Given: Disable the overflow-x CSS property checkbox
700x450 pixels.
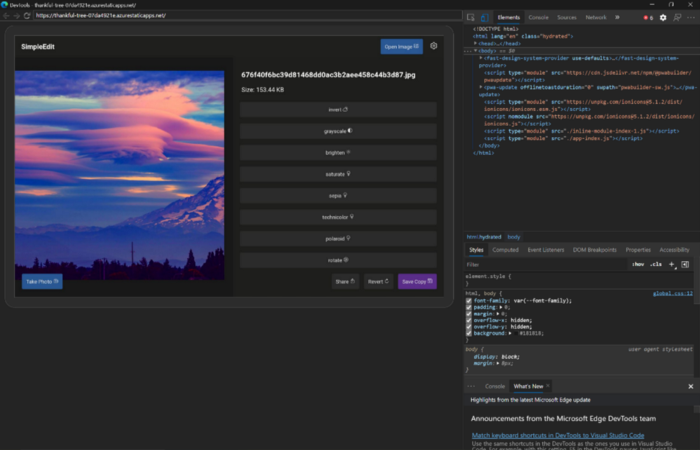Looking at the screenshot, I should coord(470,322).
